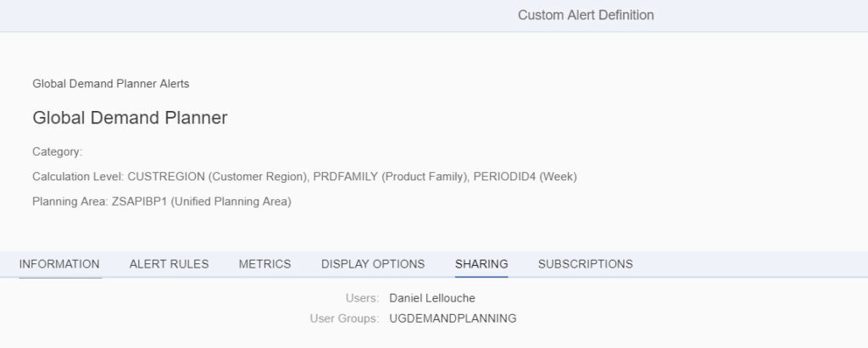The width and height of the screenshot is (868, 348).
Task: Click the Custom Alert Definition page title
Action: pyautogui.click(x=586, y=15)
